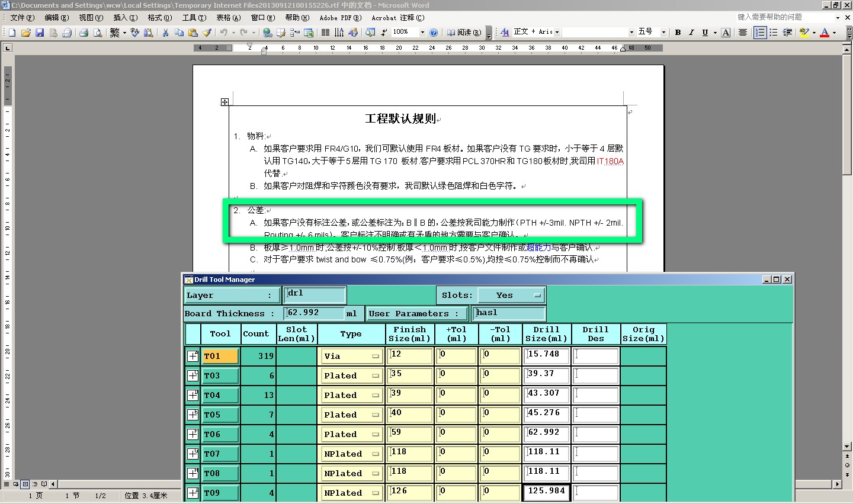Open the 表格 menu
853x504 pixels.
228,18
